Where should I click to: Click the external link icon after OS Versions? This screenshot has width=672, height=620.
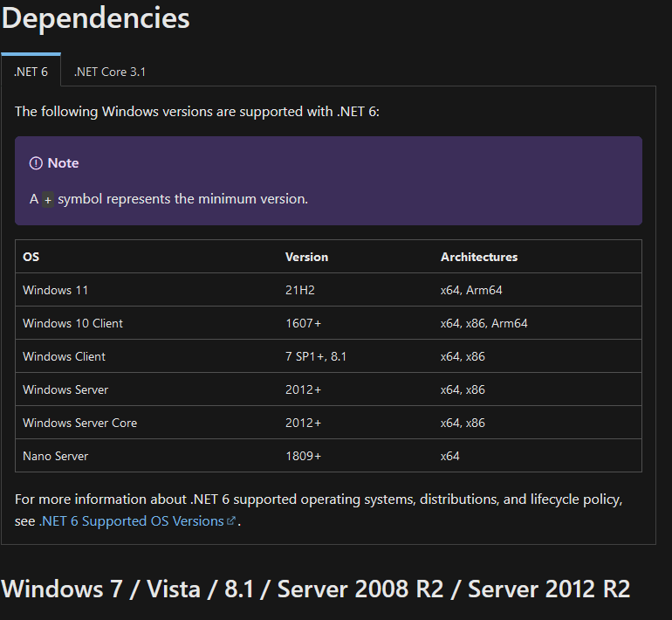pyautogui.click(x=231, y=520)
